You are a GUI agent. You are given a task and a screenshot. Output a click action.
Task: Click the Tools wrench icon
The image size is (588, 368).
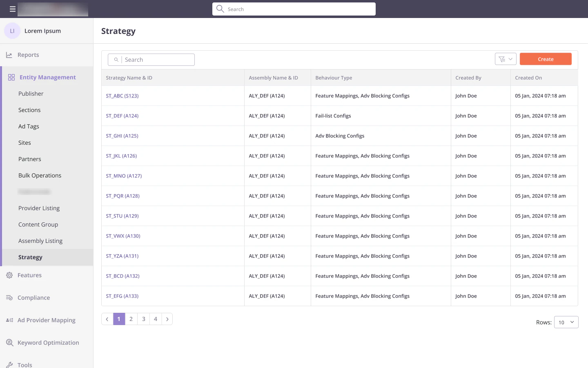(x=9, y=365)
